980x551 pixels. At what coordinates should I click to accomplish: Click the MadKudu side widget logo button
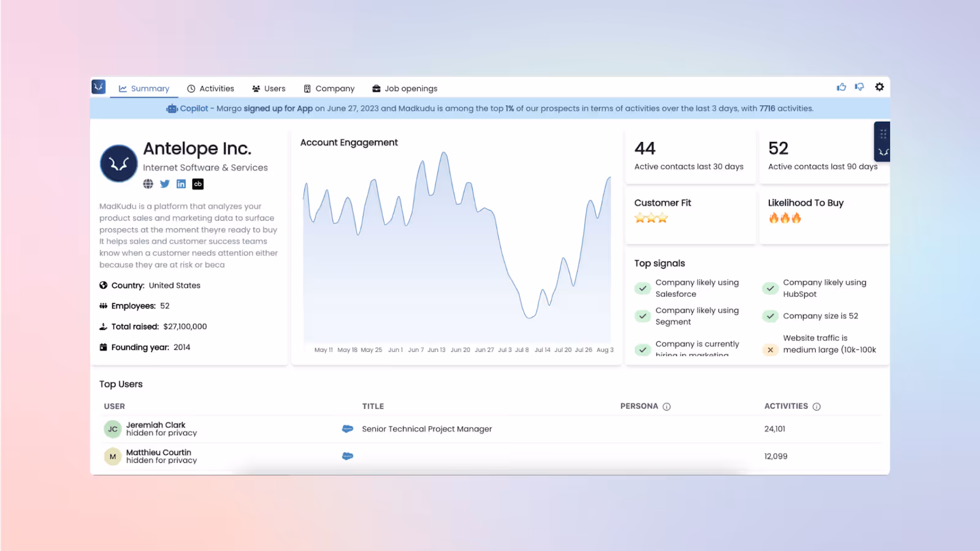[883, 152]
